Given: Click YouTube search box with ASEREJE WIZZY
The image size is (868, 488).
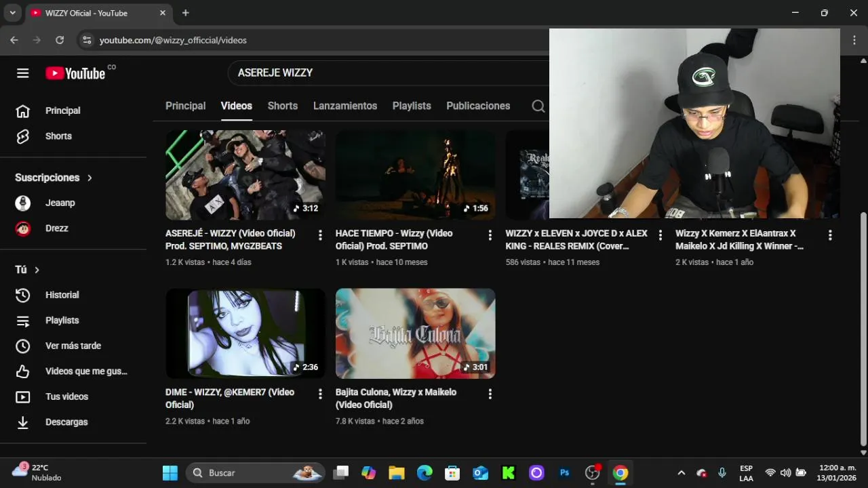Looking at the screenshot, I should (389, 73).
